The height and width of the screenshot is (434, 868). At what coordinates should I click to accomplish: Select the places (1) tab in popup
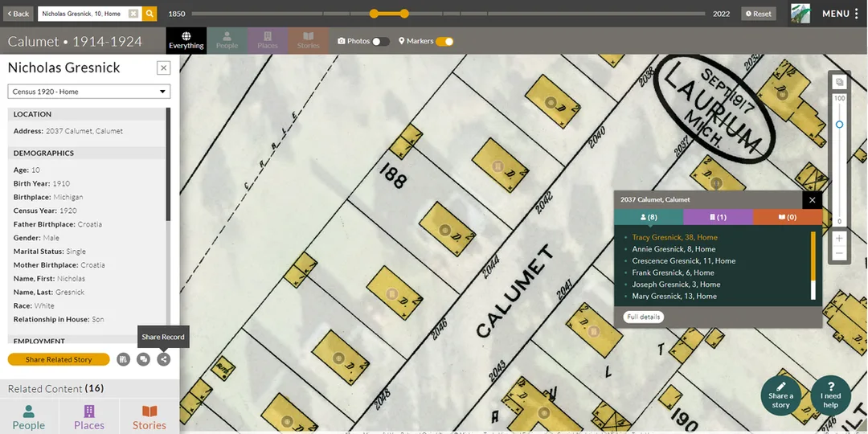tap(718, 217)
